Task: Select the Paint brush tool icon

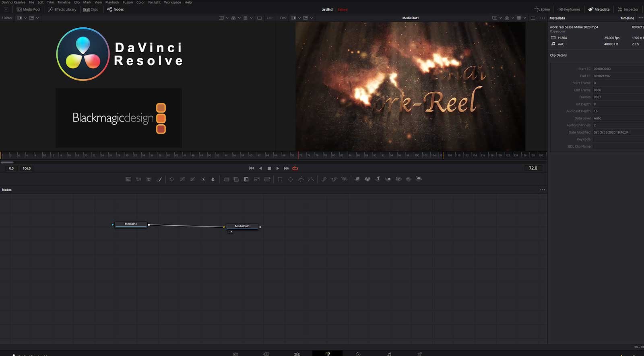Action: click(159, 179)
